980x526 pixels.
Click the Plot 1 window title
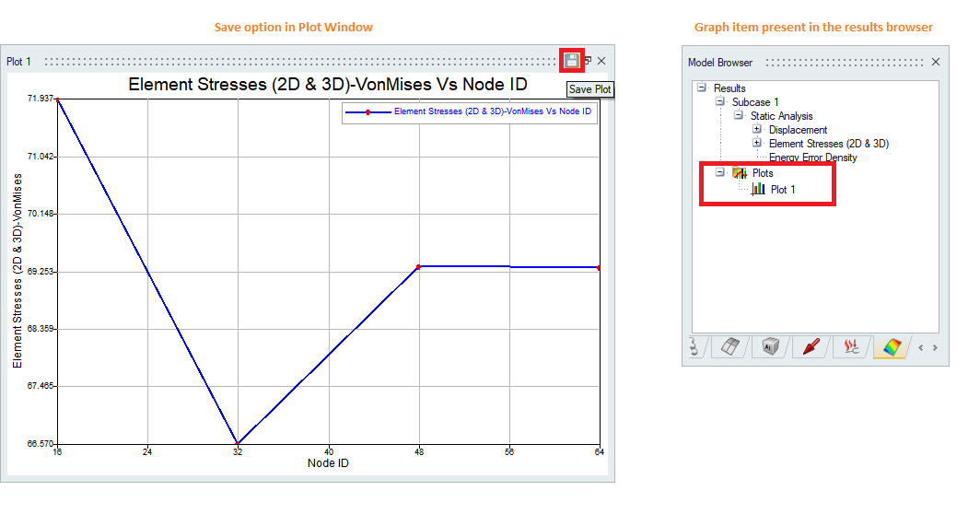click(18, 62)
